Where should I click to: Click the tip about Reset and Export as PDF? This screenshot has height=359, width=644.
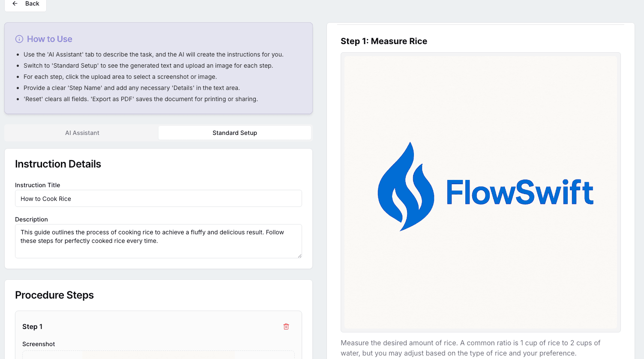click(x=141, y=99)
